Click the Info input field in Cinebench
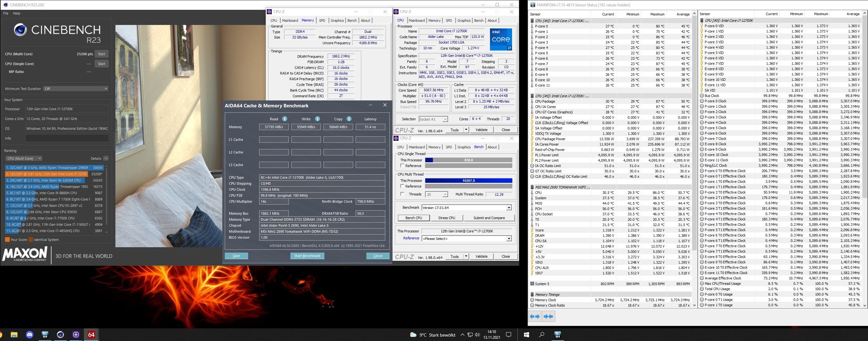This screenshot has height=341, width=868. tap(67, 138)
